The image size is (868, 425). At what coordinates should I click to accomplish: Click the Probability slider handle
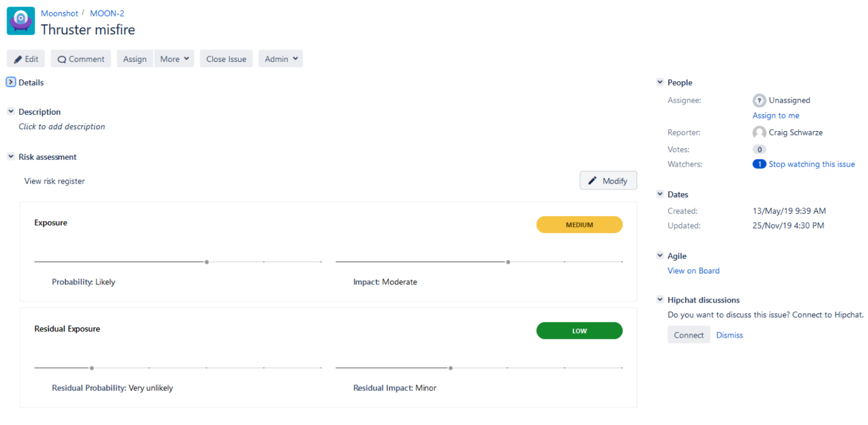[x=207, y=261]
